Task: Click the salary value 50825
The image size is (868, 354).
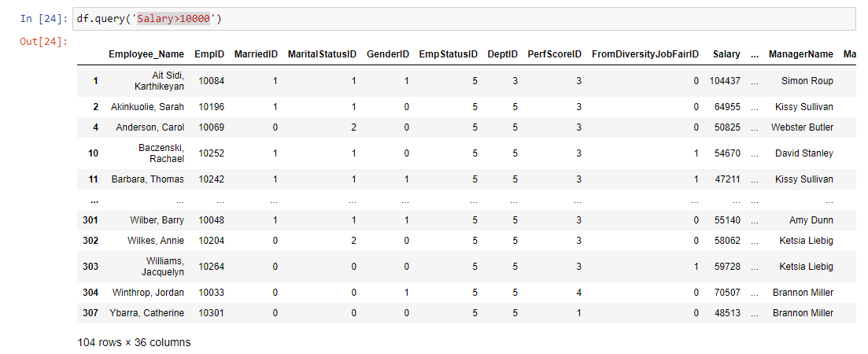Action: coord(727,127)
